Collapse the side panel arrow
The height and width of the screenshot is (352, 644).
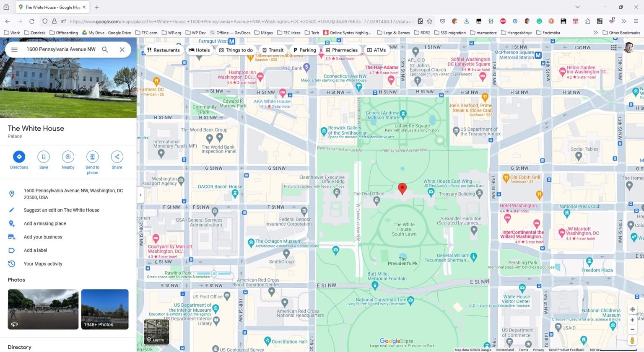coord(140,195)
